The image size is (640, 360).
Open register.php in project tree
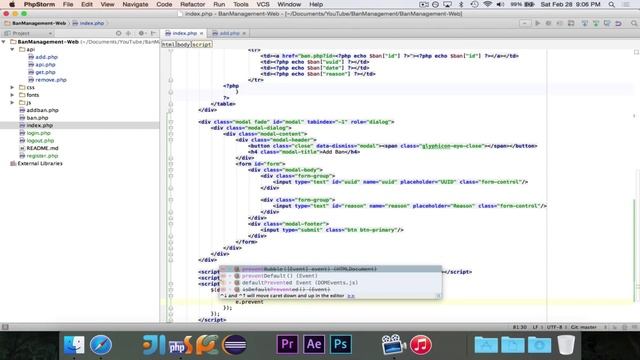(x=39, y=156)
